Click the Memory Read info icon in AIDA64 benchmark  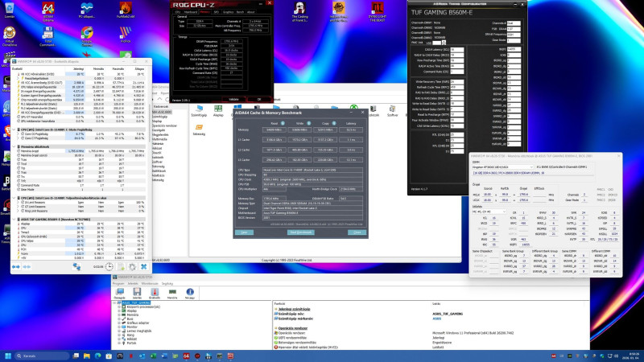[283, 123]
